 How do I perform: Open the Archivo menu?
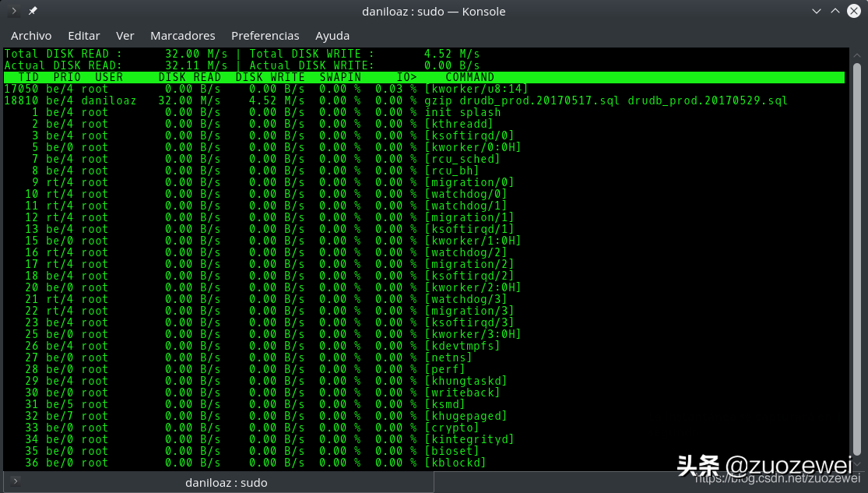tap(31, 36)
